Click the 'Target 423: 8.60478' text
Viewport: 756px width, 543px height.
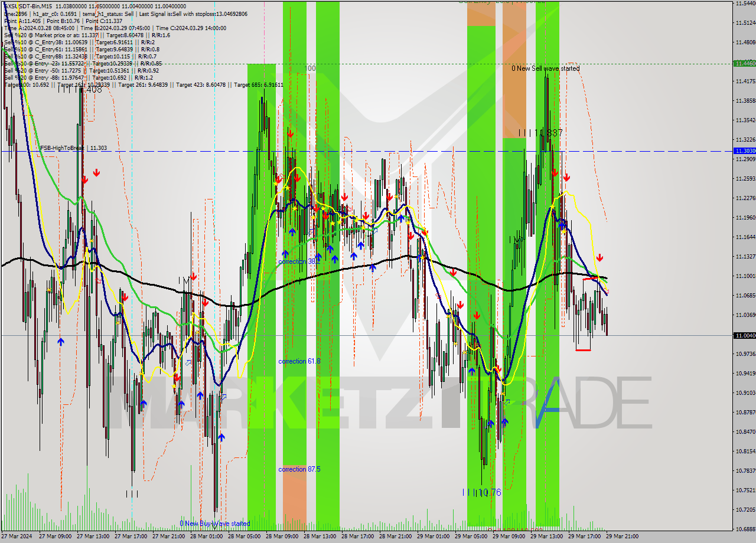click(201, 85)
